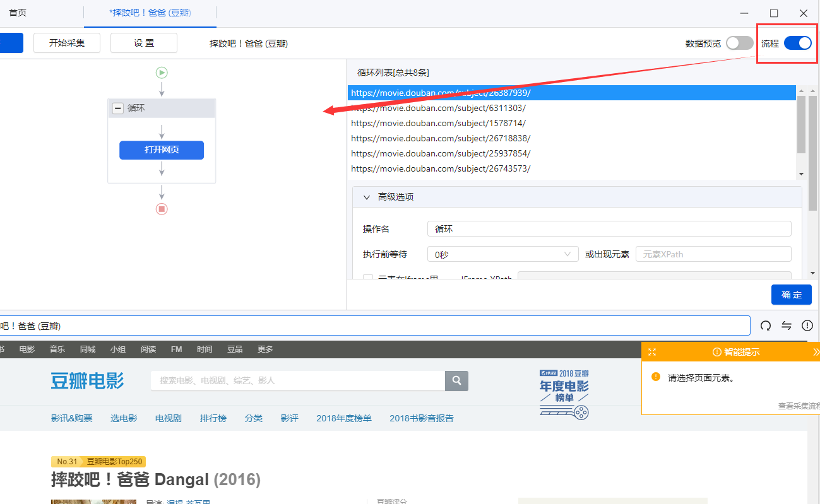Viewport: 820px width, 504px height.
Task: Select the 循环 loop step header
Action: pos(162,108)
